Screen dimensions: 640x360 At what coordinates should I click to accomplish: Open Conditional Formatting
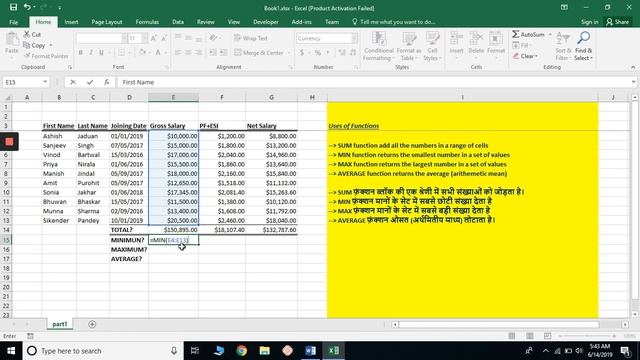(x=378, y=47)
